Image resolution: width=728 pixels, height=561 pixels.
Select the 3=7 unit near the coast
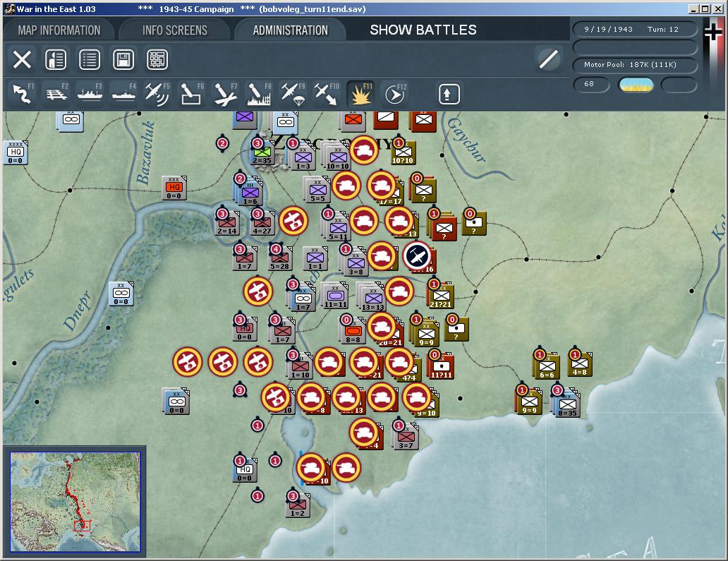pyautogui.click(x=406, y=438)
